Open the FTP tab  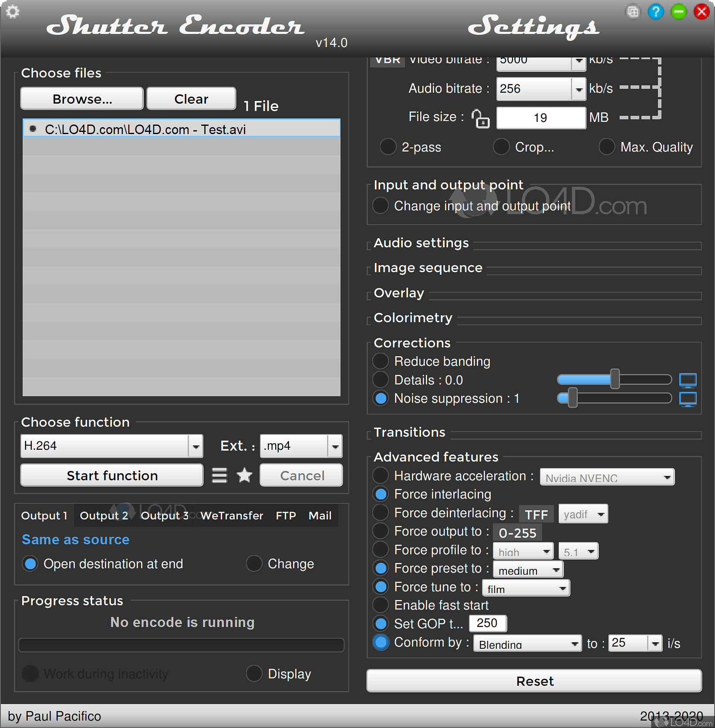pos(286,516)
